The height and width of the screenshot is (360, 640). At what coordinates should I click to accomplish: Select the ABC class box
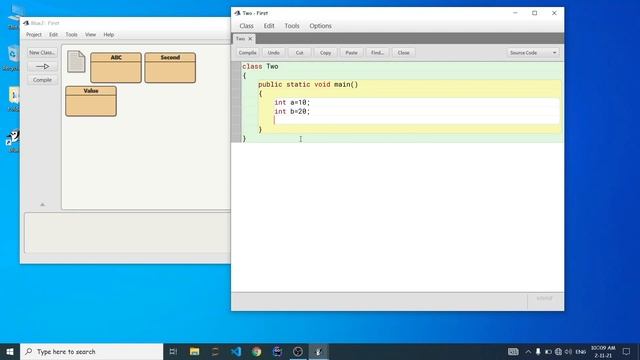click(x=116, y=67)
